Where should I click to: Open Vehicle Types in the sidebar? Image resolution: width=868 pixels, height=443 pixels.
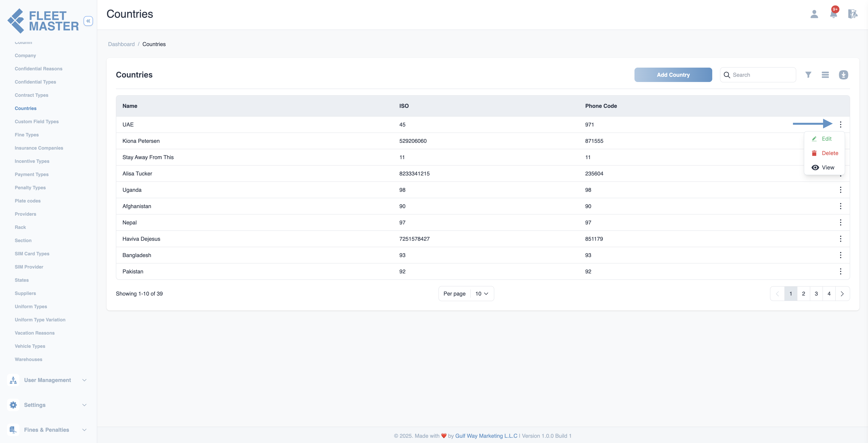pos(30,346)
